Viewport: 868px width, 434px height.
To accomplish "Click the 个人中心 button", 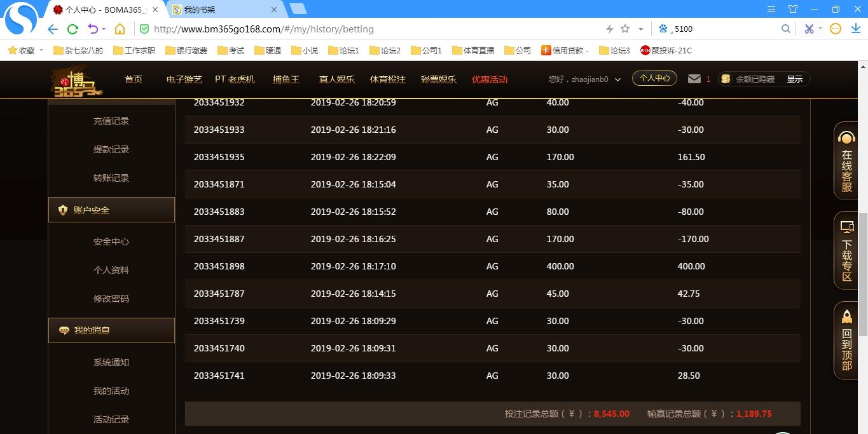I will [654, 78].
